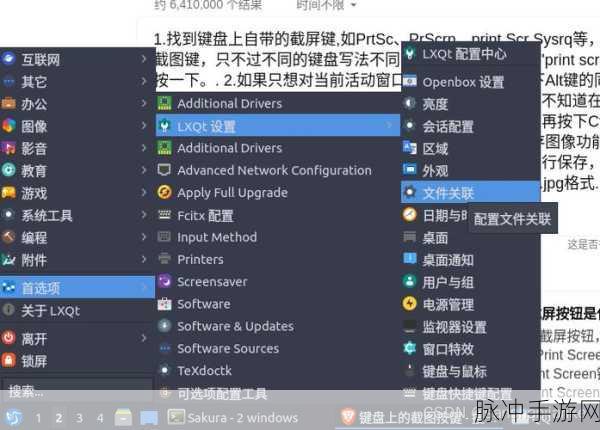600x430 pixels.
Task: Expand the 影音 submenu arrow
Action: coord(144,148)
